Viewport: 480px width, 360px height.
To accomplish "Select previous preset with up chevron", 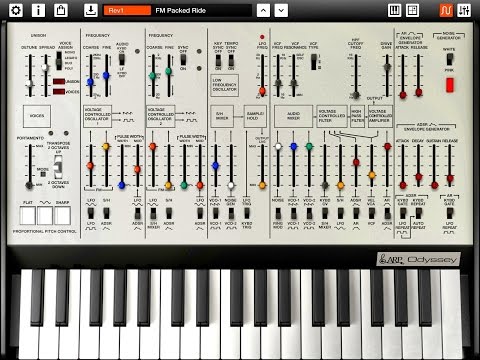I will (x=263, y=10).
